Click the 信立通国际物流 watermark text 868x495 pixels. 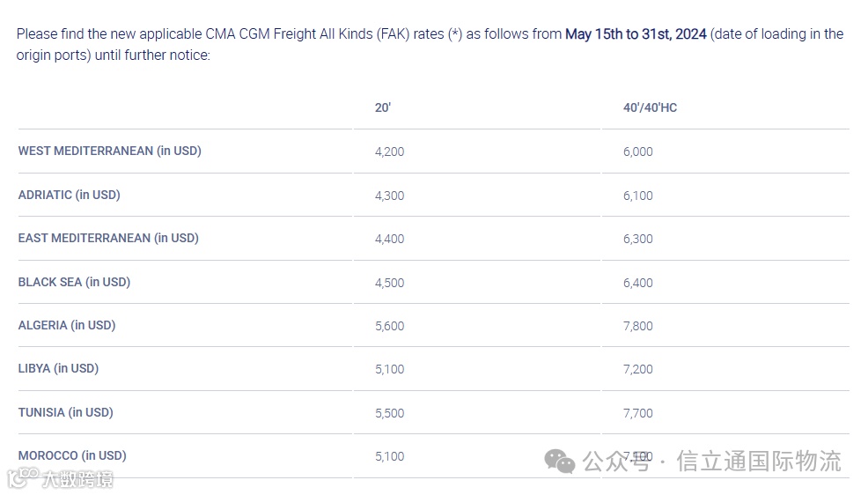[759, 461]
